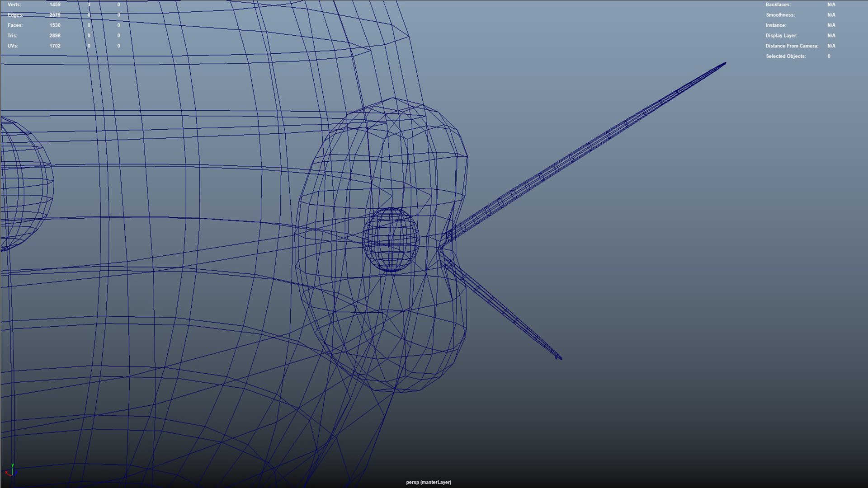This screenshot has width=868, height=488.
Task: Click the Faces count value 1530
Action: [x=55, y=25]
